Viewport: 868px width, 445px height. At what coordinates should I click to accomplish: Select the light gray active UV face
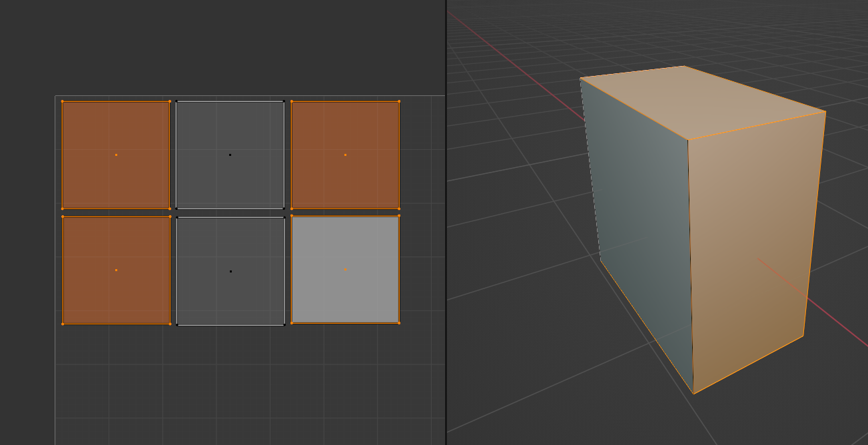pyautogui.click(x=345, y=270)
